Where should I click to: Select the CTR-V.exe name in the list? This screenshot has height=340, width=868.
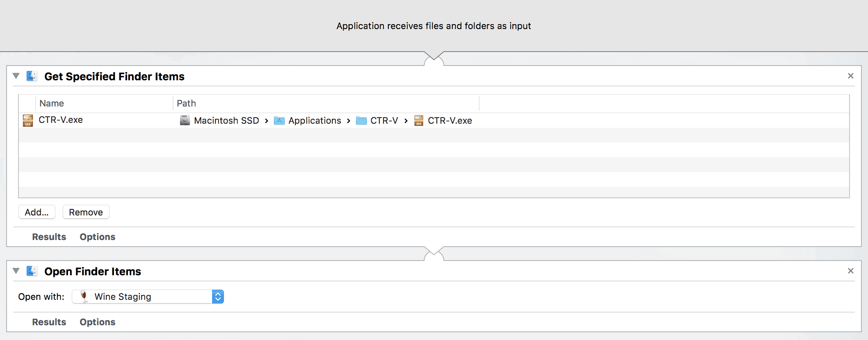tap(61, 120)
